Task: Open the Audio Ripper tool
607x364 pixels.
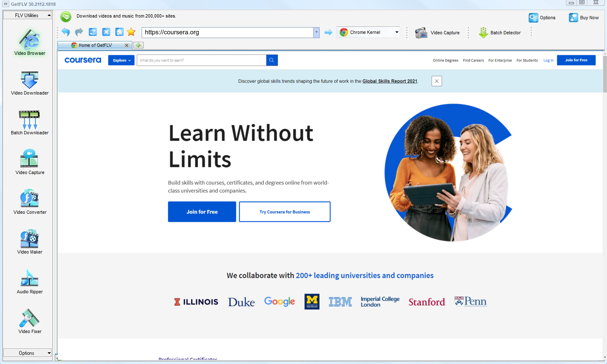Action: tap(29, 281)
